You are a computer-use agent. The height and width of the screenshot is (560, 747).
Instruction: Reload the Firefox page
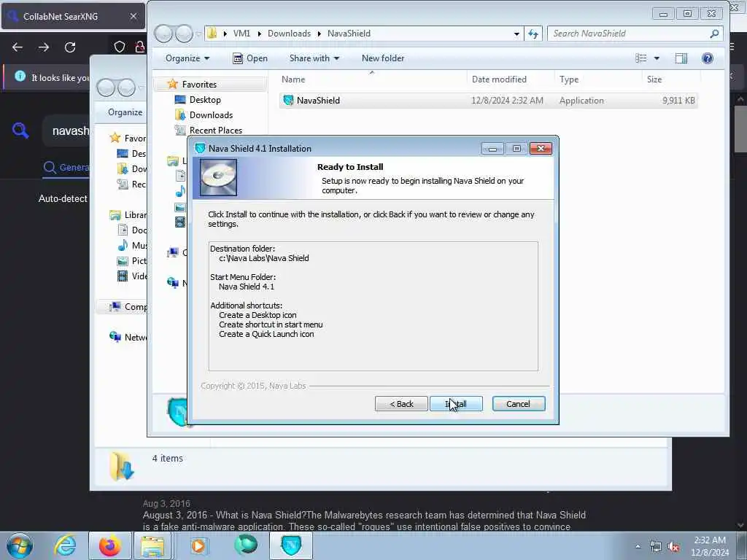tap(70, 47)
